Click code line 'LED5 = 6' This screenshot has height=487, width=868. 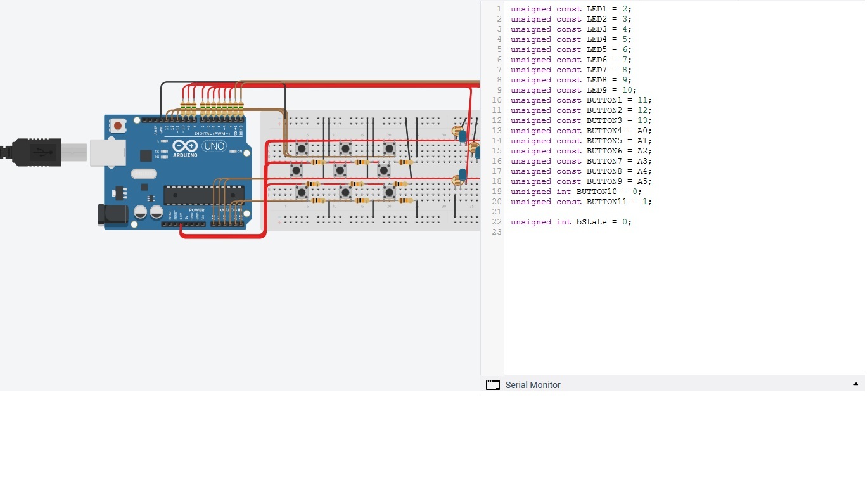tap(571, 49)
